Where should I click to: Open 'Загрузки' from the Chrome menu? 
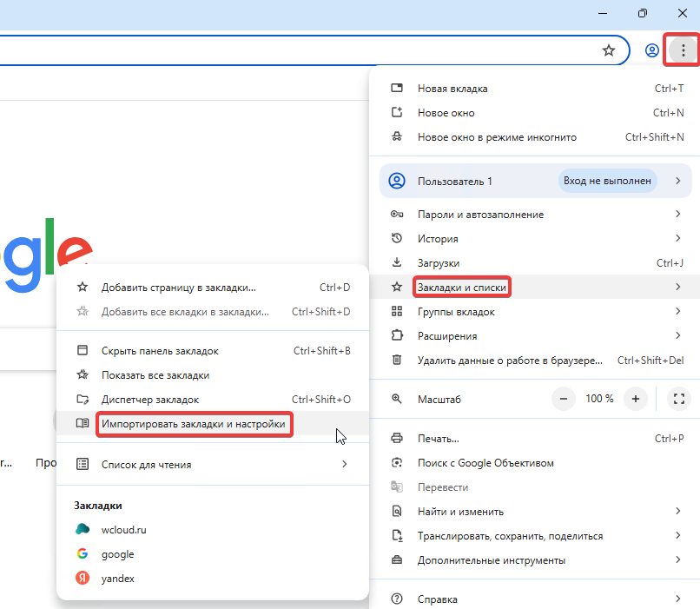tap(439, 262)
